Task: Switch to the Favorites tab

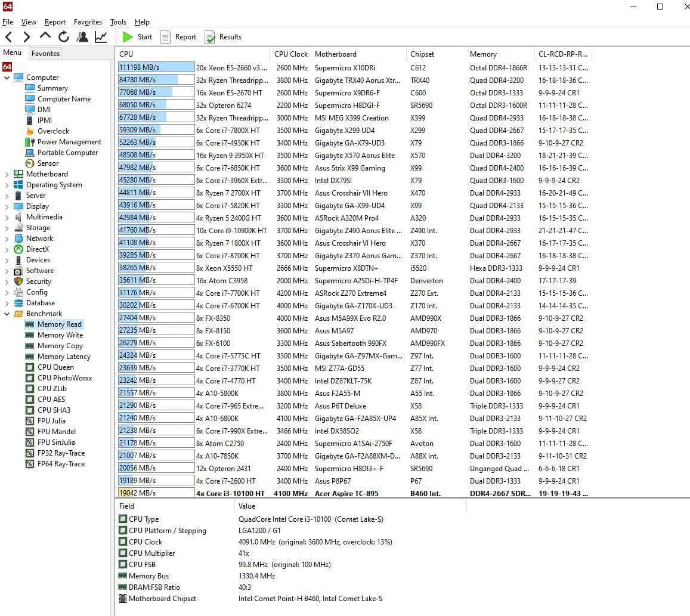Action: pos(45,53)
